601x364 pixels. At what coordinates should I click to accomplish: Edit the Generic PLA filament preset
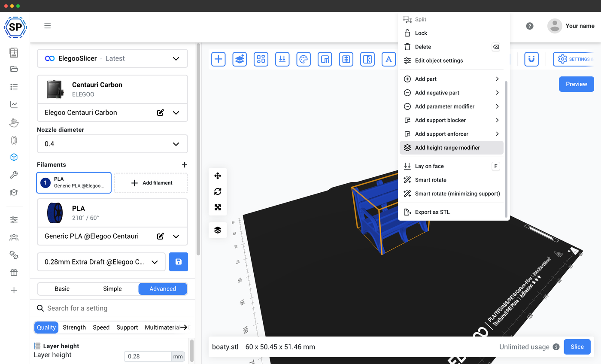161,236
